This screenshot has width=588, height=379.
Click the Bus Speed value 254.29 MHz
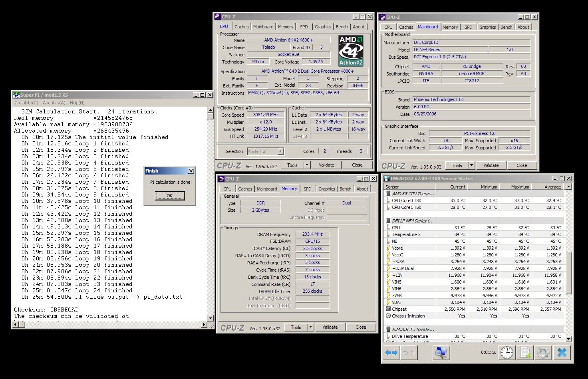[266, 129]
